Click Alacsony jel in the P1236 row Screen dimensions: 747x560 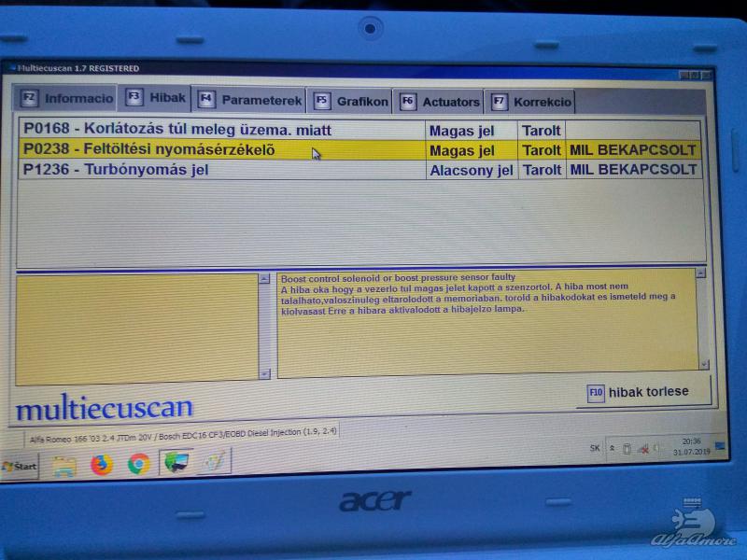coord(472,171)
